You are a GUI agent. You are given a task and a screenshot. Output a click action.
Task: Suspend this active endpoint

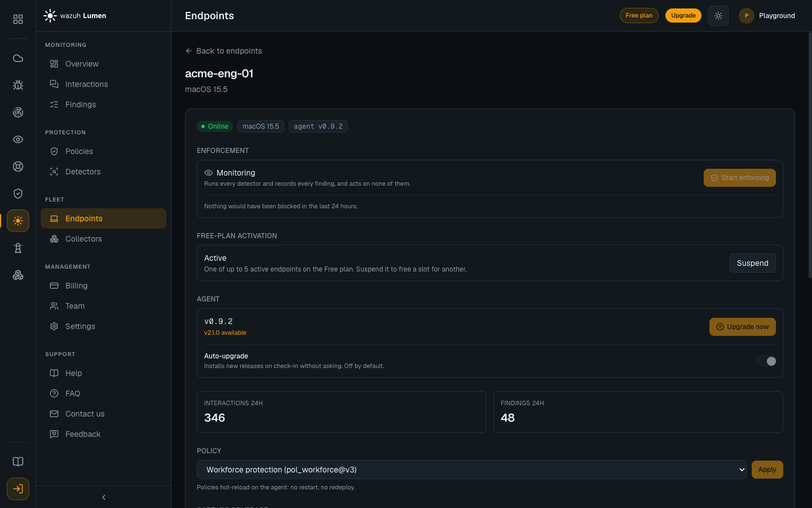tap(753, 263)
